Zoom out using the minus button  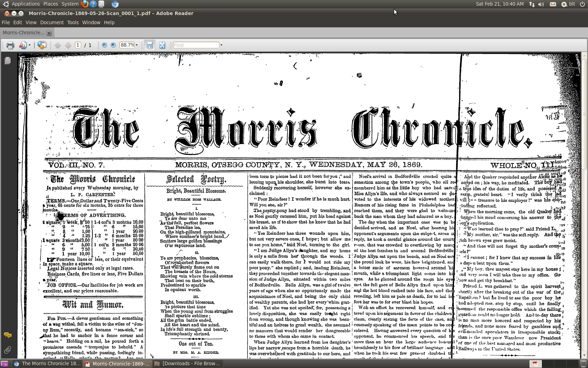point(104,45)
